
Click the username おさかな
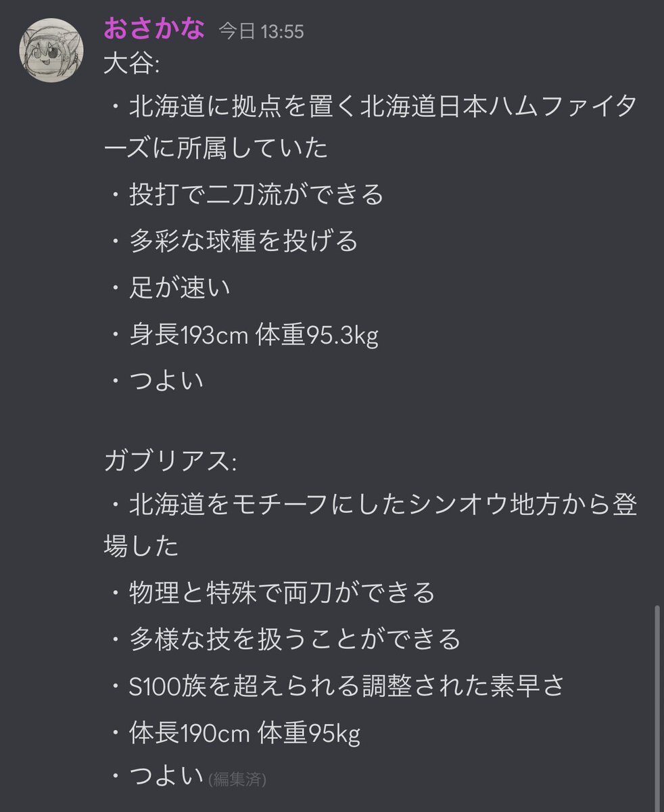pos(152,28)
